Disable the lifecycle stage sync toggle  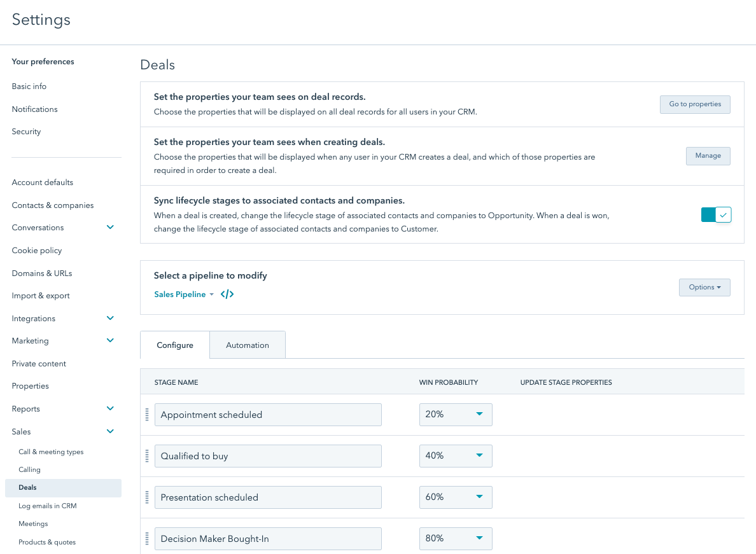click(x=716, y=214)
